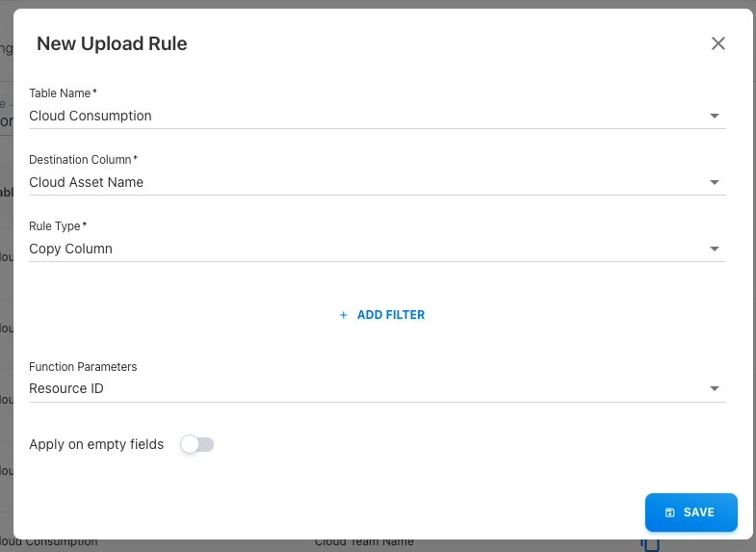Open the Function Parameters dropdown arrow
Viewport: 756px width, 552px height.
pyautogui.click(x=715, y=388)
